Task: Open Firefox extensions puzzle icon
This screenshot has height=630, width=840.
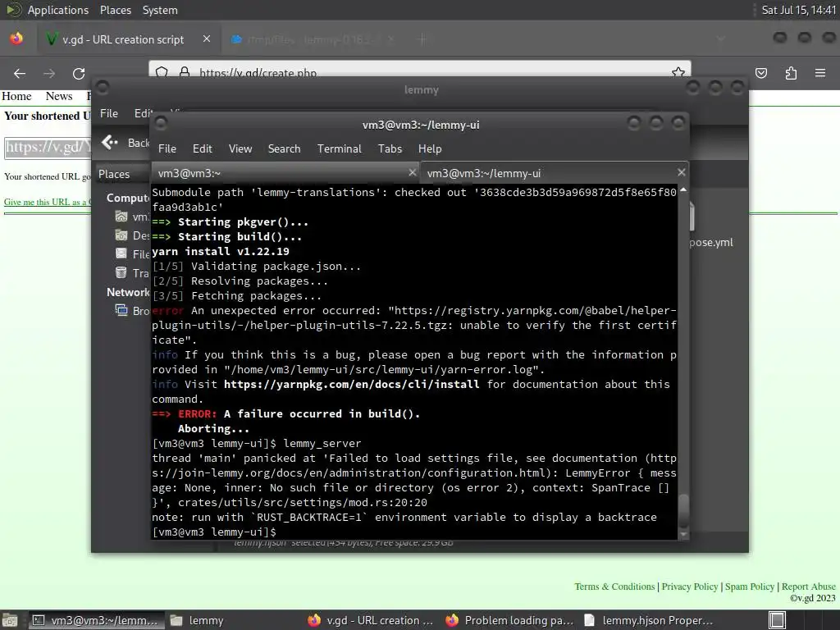Action: [x=791, y=73]
